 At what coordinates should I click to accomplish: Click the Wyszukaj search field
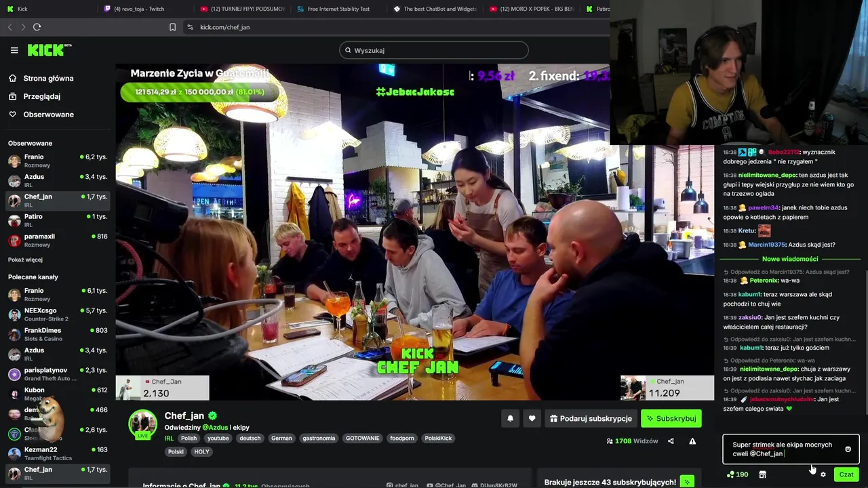pyautogui.click(x=434, y=50)
